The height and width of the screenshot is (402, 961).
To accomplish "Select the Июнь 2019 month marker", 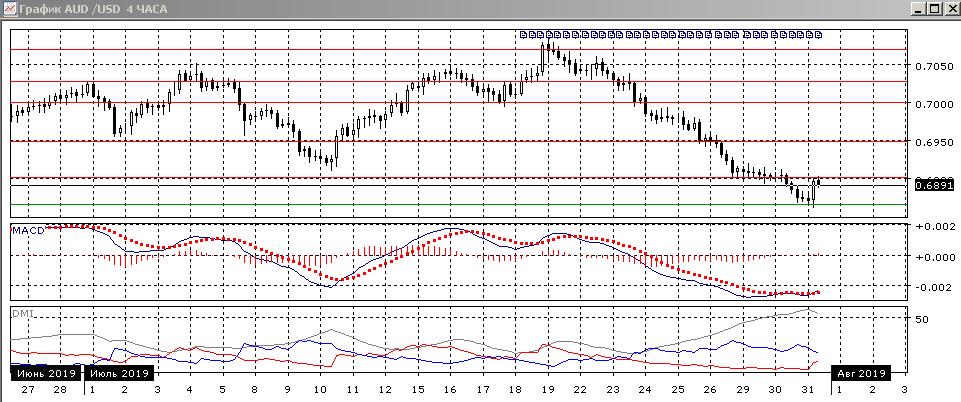I will tap(45, 373).
